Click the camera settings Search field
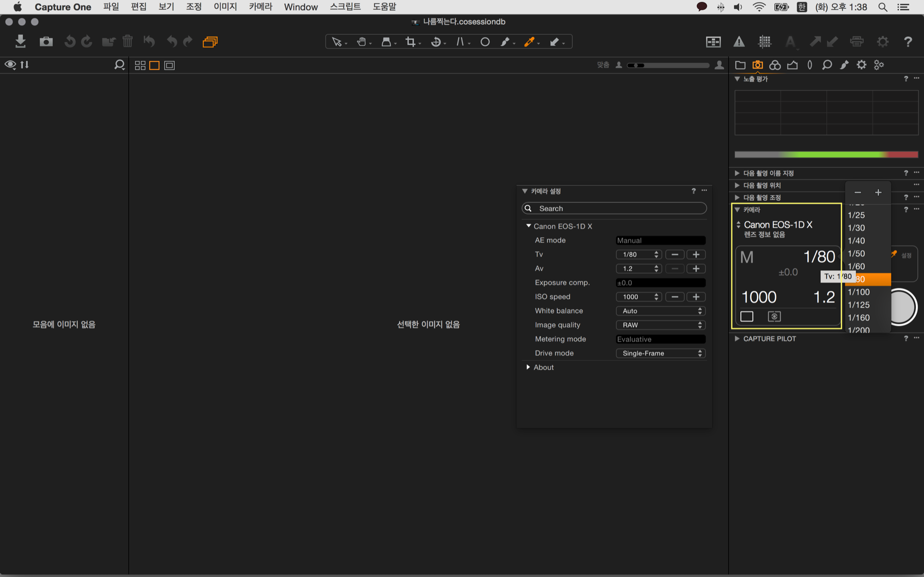 [x=614, y=209]
